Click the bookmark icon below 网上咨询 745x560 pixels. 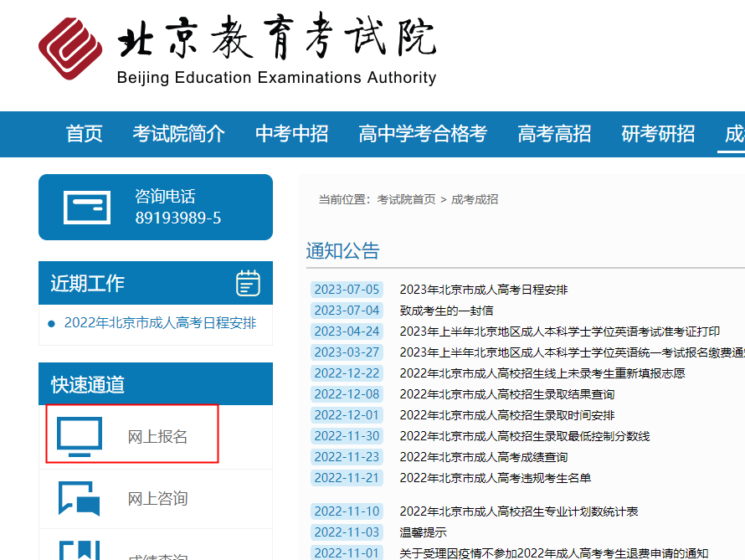(x=80, y=551)
